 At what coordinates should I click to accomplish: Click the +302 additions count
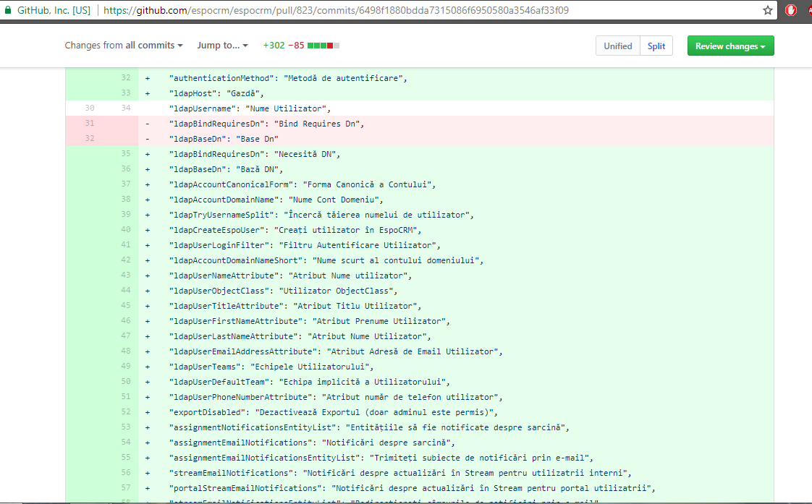pos(274,46)
